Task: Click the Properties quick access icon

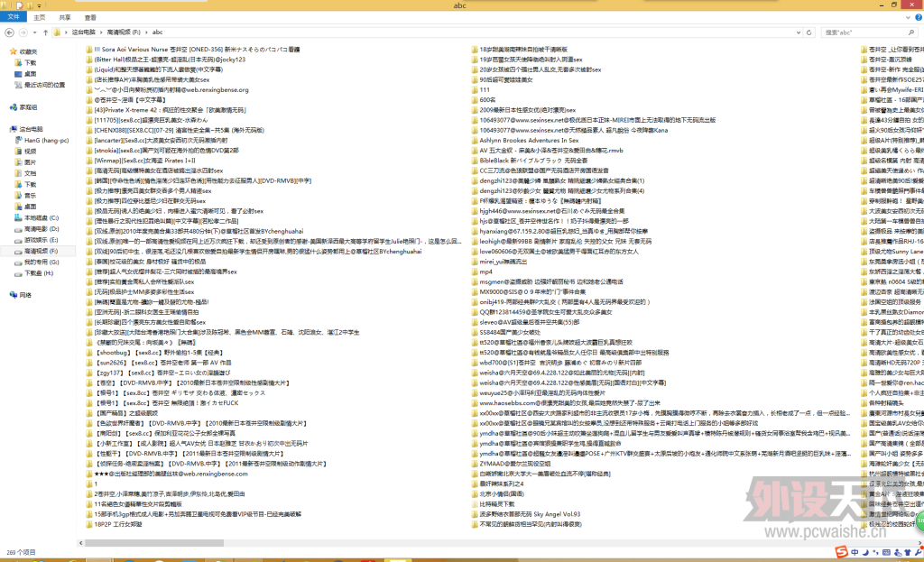Action: point(19,5)
